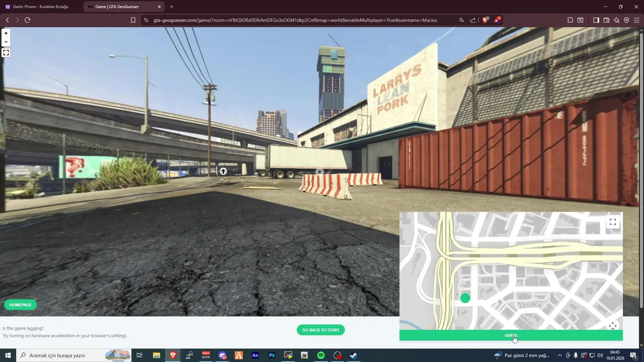Open the browser hamburger menu
This screenshot has width=644, height=362.
pyautogui.click(x=636, y=20)
